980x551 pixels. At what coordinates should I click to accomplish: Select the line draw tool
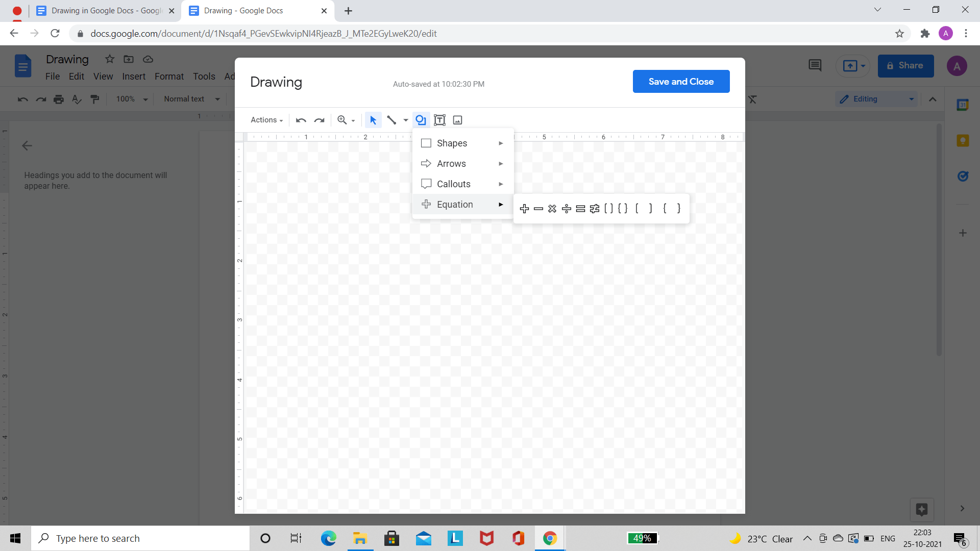pos(391,120)
